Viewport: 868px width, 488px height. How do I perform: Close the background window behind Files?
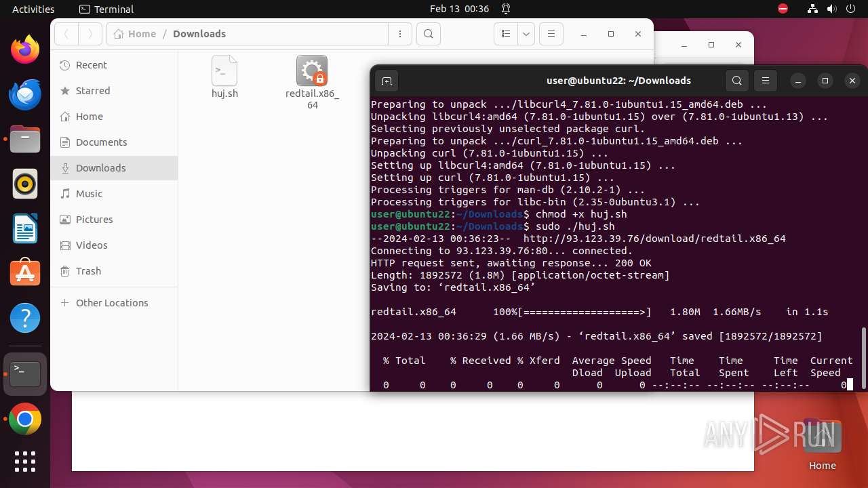pos(738,45)
